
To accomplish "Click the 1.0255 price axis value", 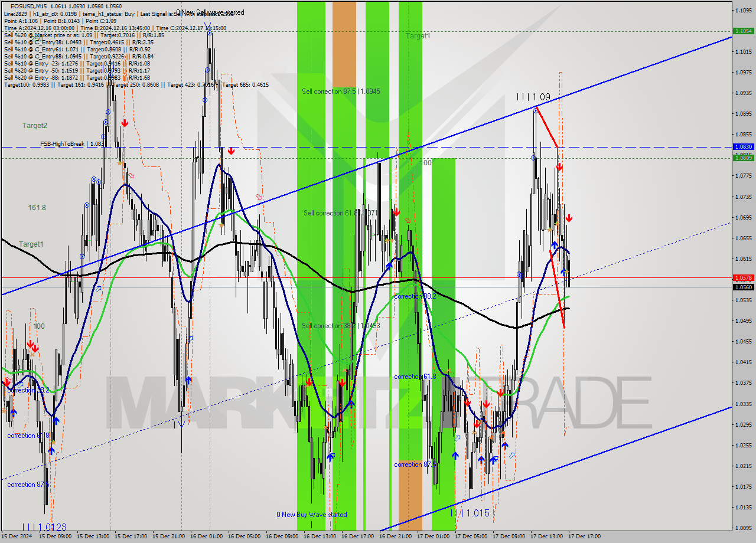I will 743,445.
